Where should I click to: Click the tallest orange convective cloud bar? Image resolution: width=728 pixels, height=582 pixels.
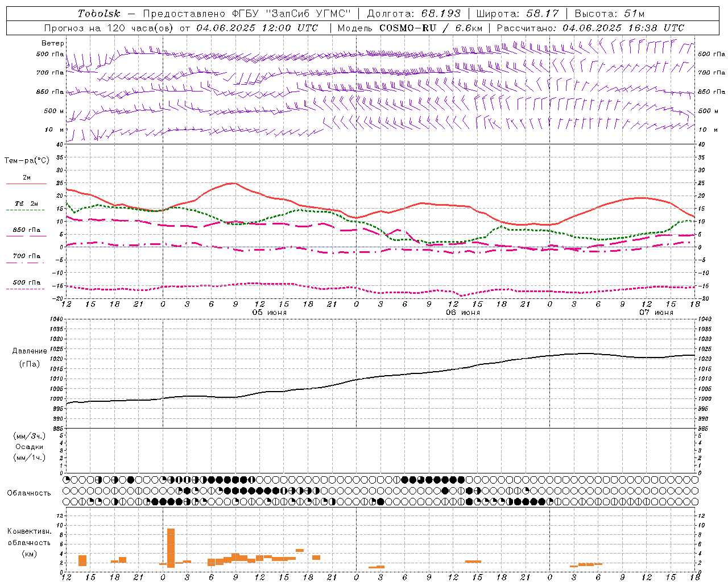click(171, 548)
